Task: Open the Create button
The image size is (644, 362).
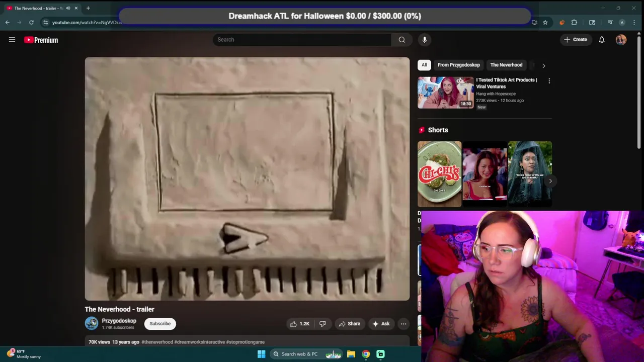Action: [576, 40]
